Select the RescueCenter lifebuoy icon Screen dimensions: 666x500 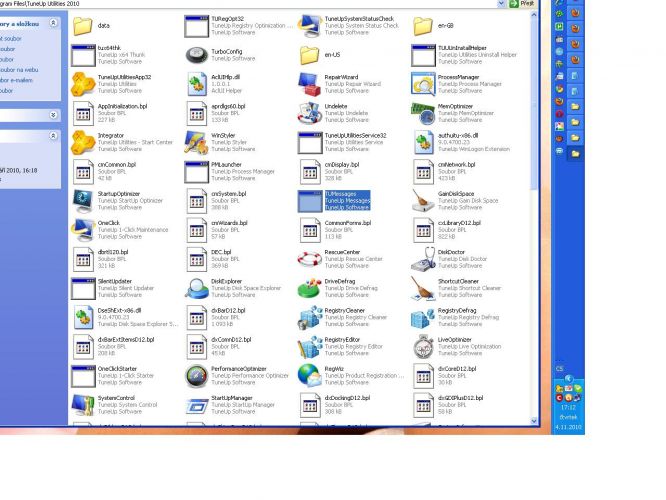pos(310,259)
